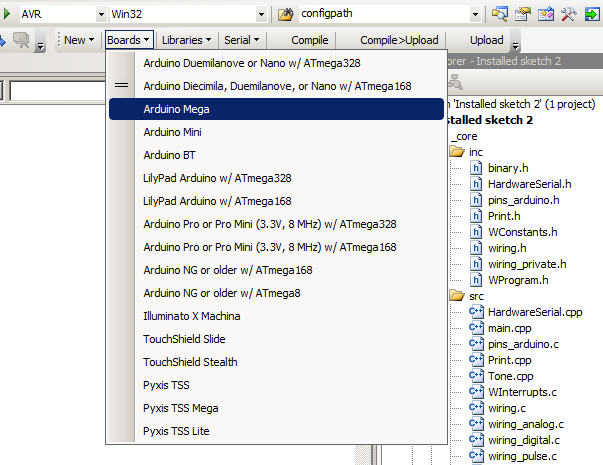Select Arduino NG or older w/ ATmega8

[277, 293]
